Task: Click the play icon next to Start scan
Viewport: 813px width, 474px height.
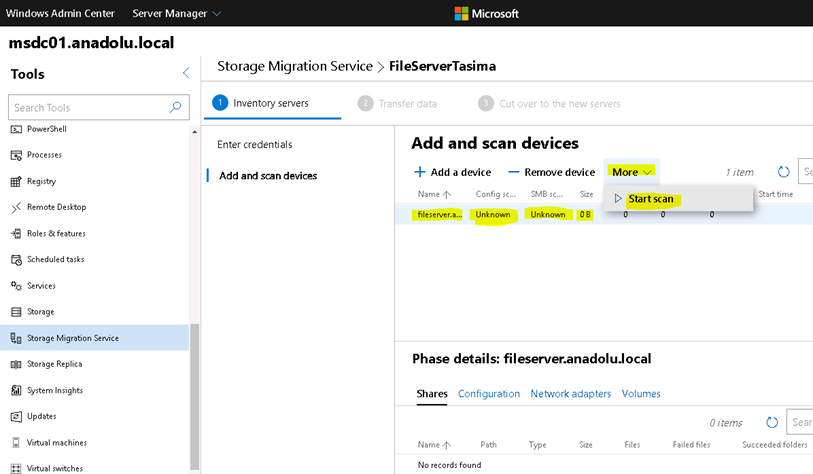Action: (x=618, y=199)
